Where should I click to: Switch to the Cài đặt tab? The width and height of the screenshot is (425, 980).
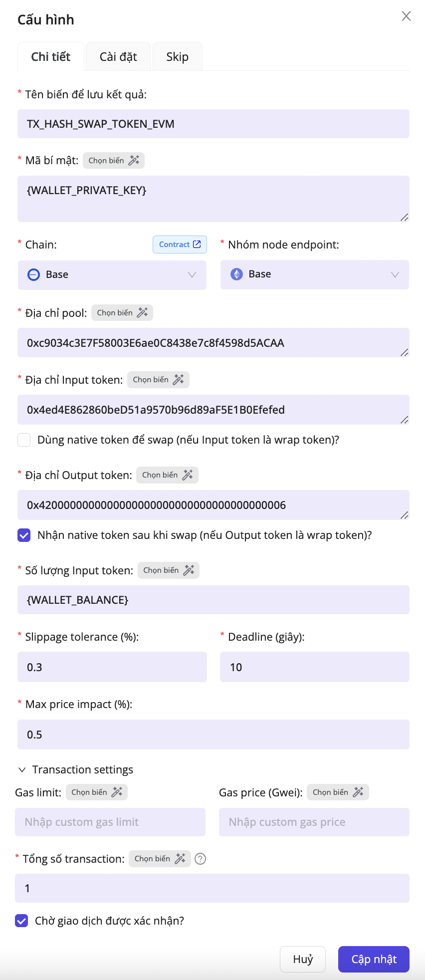click(x=118, y=57)
